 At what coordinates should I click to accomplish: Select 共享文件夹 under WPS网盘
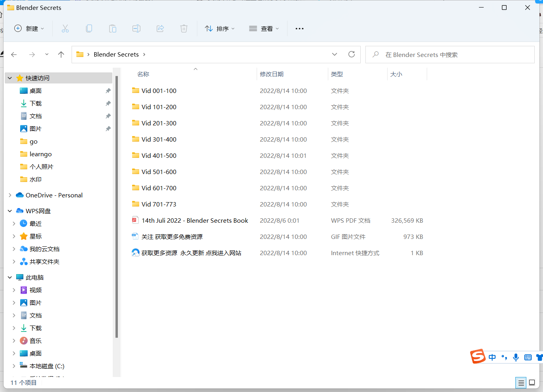pos(45,261)
